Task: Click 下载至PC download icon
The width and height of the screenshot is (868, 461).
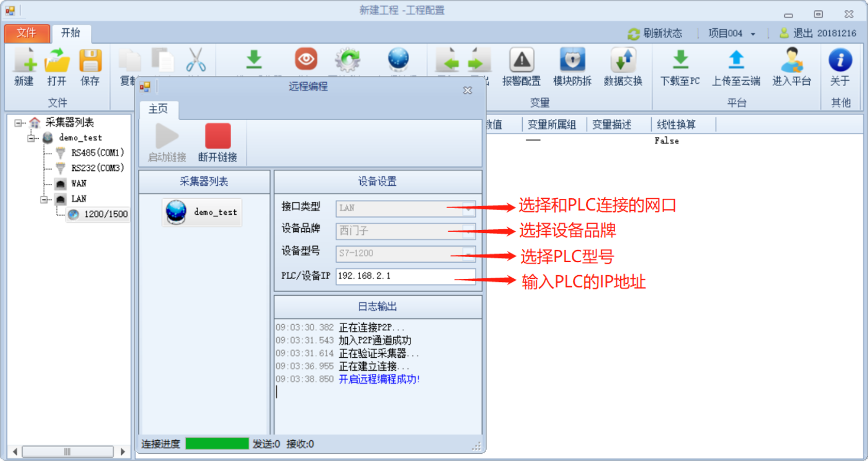Action: click(x=680, y=67)
